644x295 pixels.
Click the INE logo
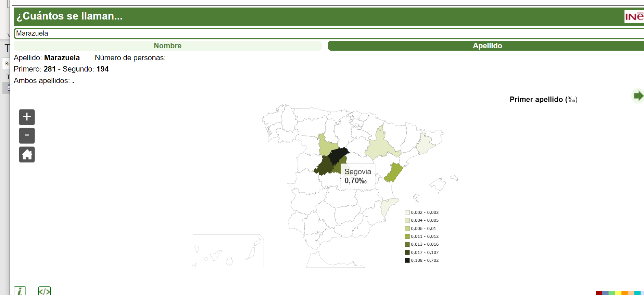pyautogui.click(x=634, y=16)
